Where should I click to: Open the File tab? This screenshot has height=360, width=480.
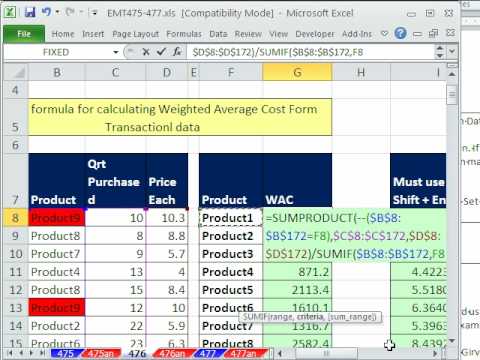pyautogui.click(x=24, y=34)
